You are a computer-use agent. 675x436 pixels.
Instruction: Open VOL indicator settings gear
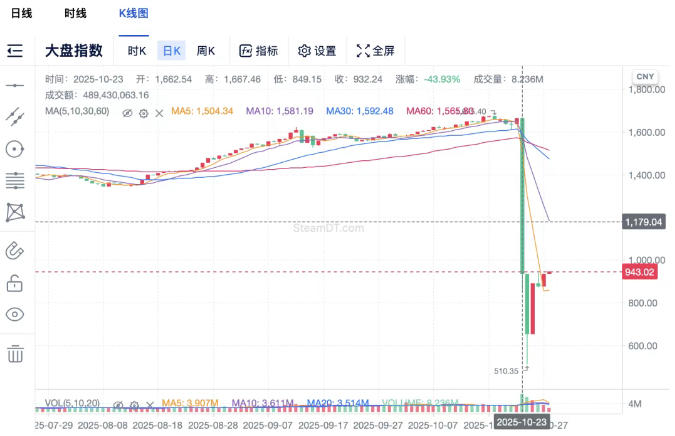tap(134, 405)
